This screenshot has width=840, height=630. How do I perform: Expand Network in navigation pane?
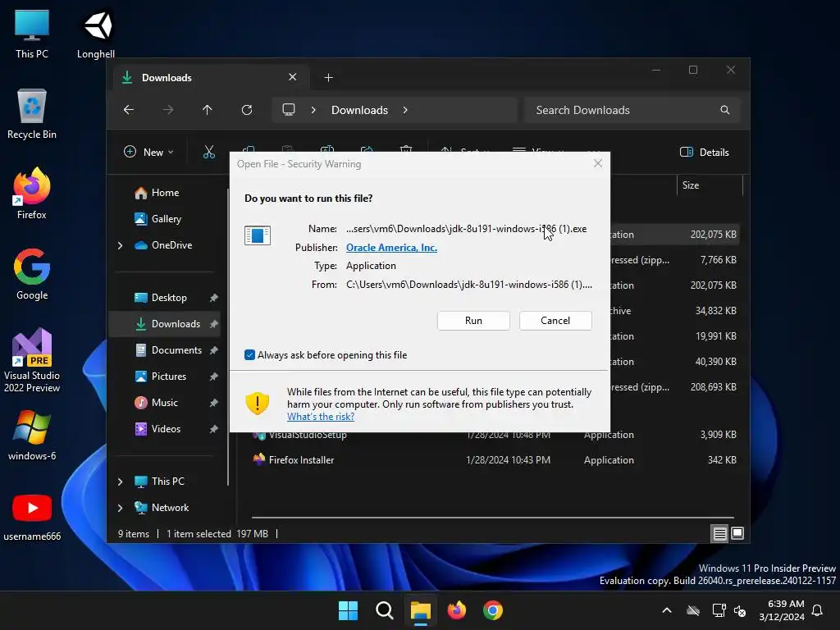[120, 508]
